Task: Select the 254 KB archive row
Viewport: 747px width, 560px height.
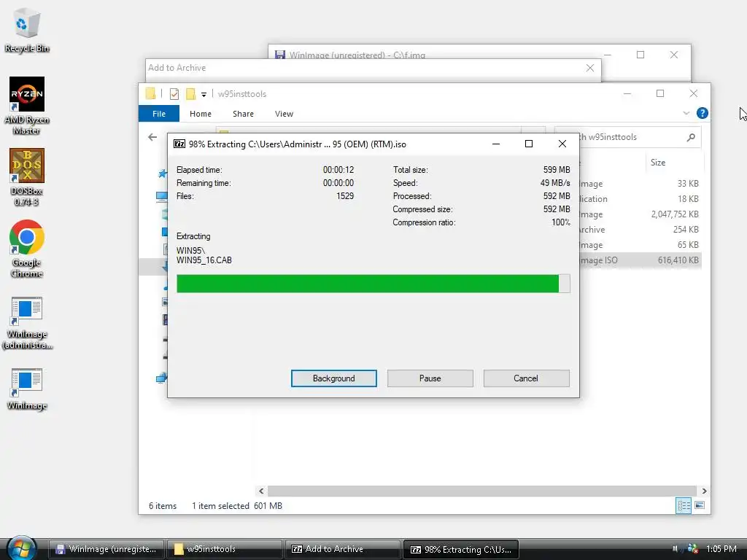Action: [x=640, y=230]
